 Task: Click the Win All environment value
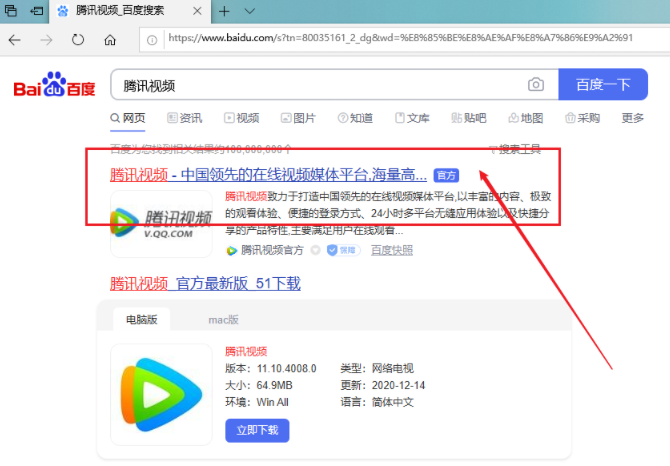pyautogui.click(x=272, y=402)
